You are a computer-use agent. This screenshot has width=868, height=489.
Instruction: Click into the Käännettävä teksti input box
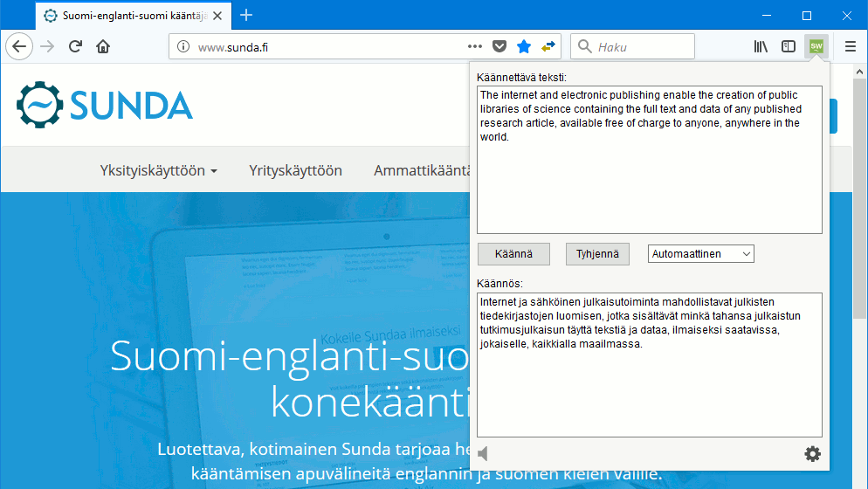[650, 160]
